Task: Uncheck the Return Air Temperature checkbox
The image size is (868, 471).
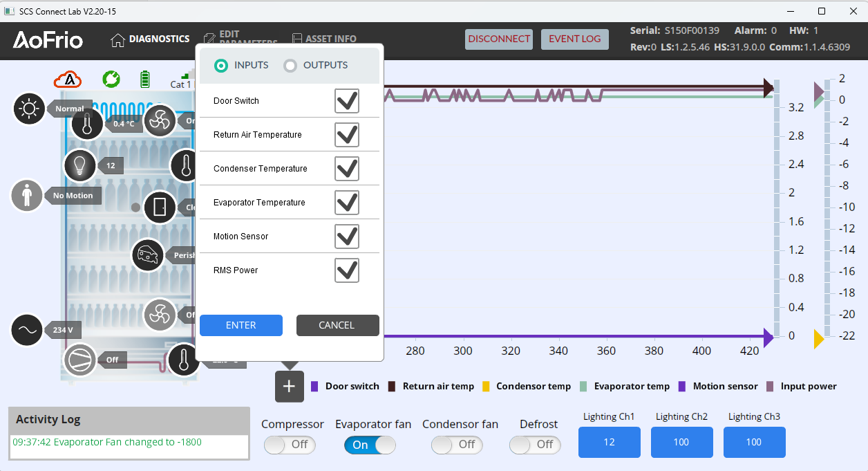Action: tap(347, 134)
